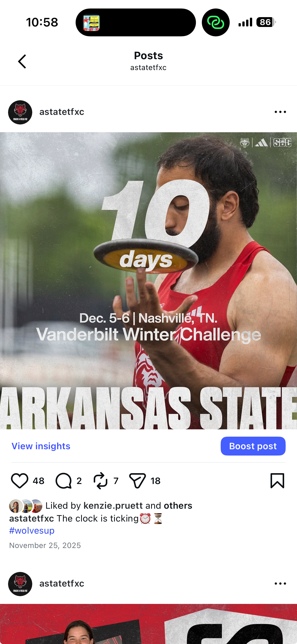Screen dimensions: 297x644
Task: Tap the back arrow icon
Action: coord(22,61)
